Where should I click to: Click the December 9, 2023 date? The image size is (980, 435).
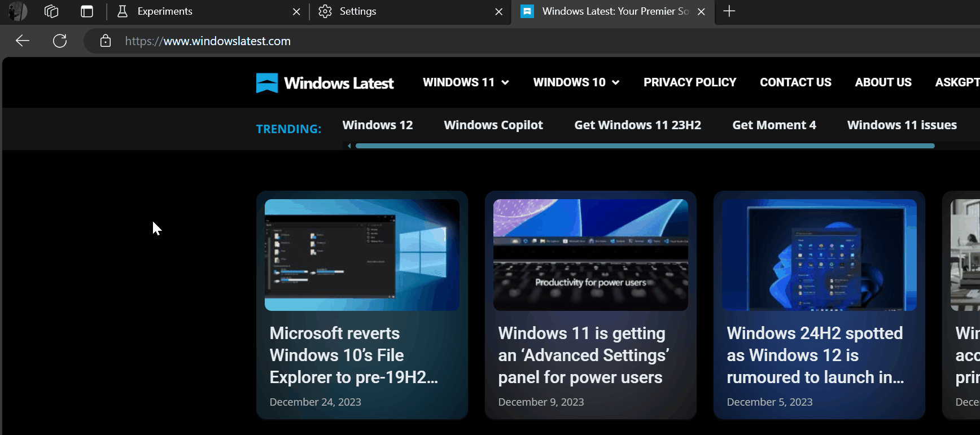(x=541, y=402)
